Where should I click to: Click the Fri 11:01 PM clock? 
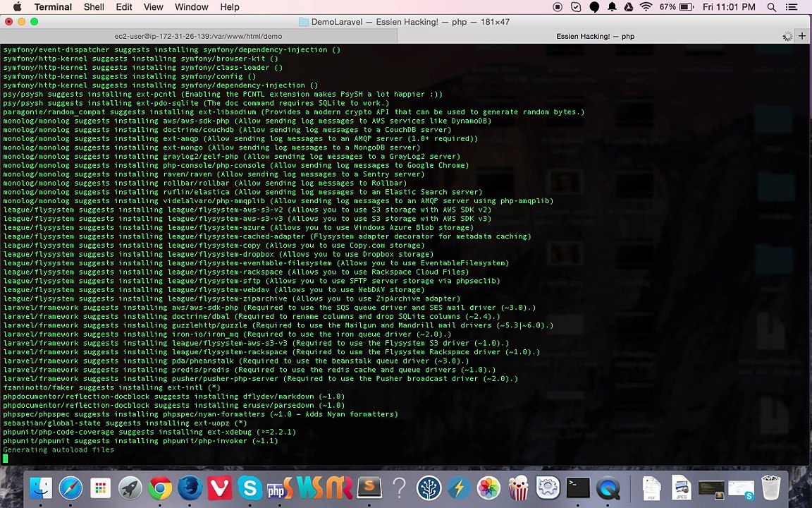[729, 7]
